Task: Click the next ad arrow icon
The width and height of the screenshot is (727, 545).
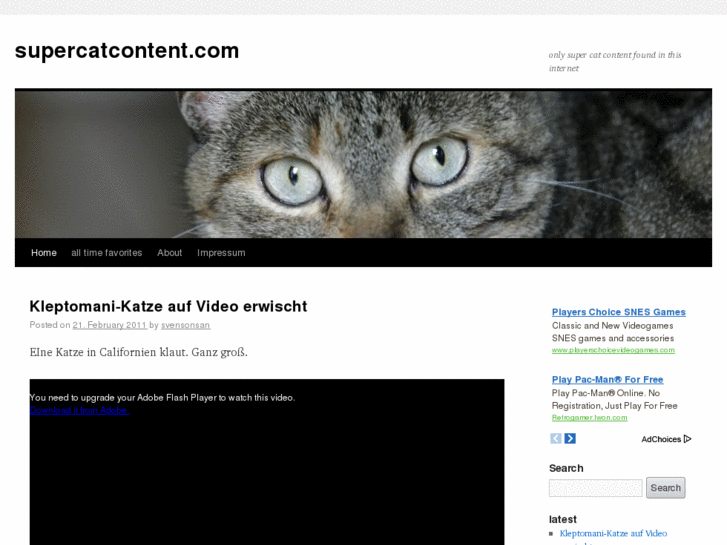Action: tap(570, 438)
